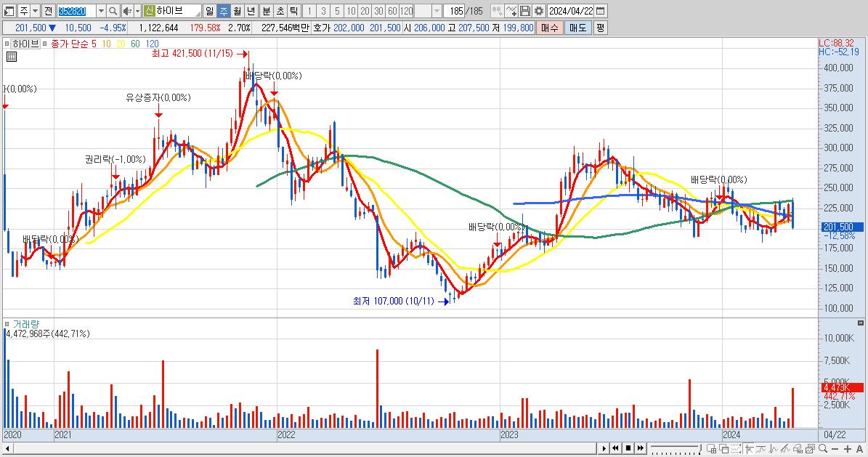Viewport: 868px width, 457px height.
Task: Choose interval 60 button
Action: pyautogui.click(x=392, y=10)
